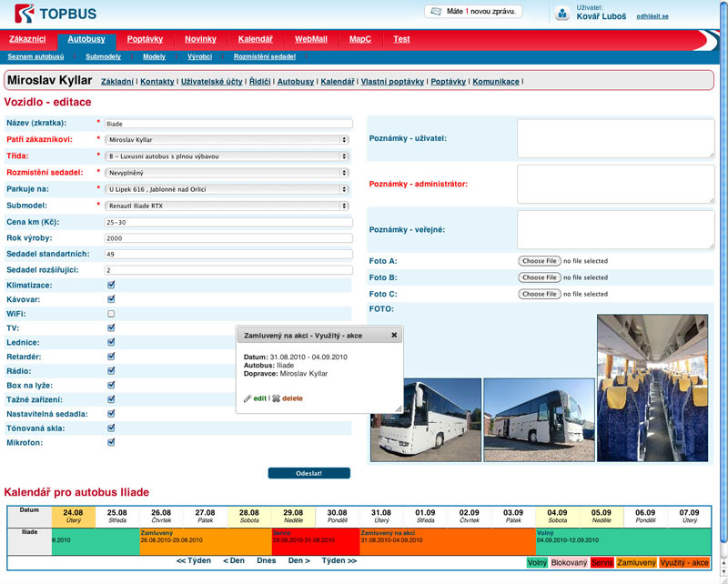Open the Uživatelské účty link
Image resolution: width=728 pixels, height=584 pixels.
(x=212, y=81)
